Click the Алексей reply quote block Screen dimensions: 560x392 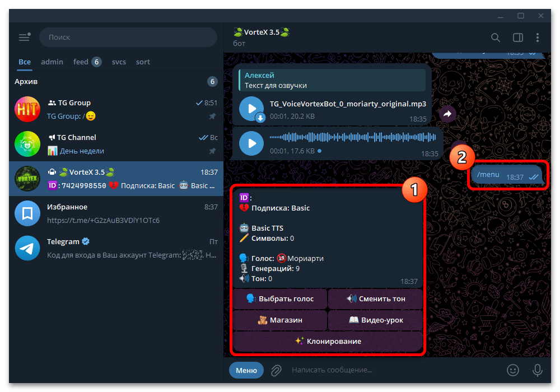(332, 80)
